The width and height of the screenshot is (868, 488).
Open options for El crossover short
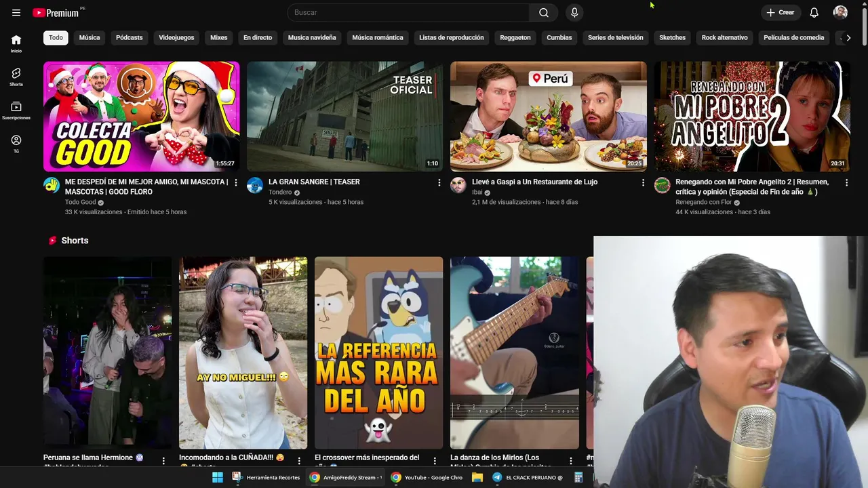coord(435,460)
